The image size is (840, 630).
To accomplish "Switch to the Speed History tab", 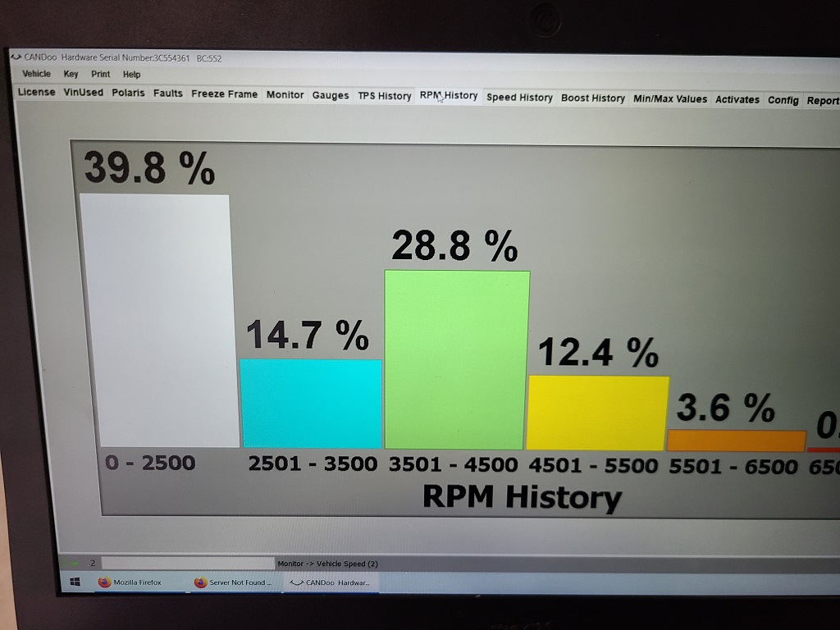I will click(x=519, y=98).
